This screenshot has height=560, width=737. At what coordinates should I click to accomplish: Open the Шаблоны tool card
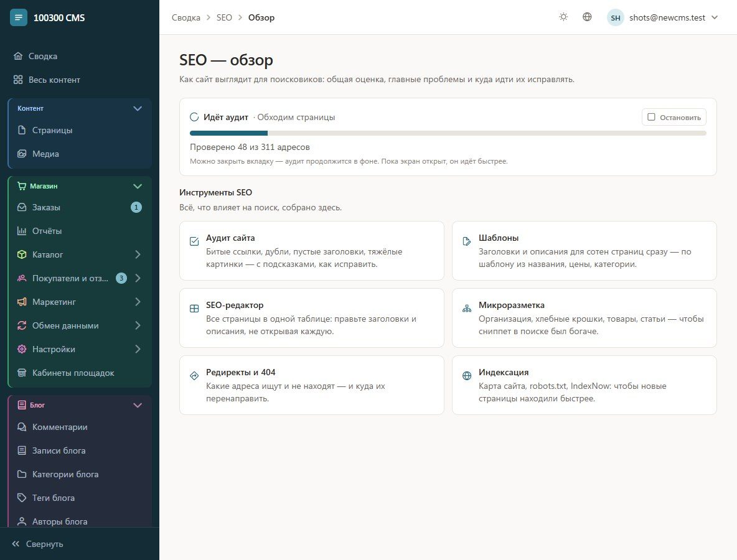coord(584,251)
